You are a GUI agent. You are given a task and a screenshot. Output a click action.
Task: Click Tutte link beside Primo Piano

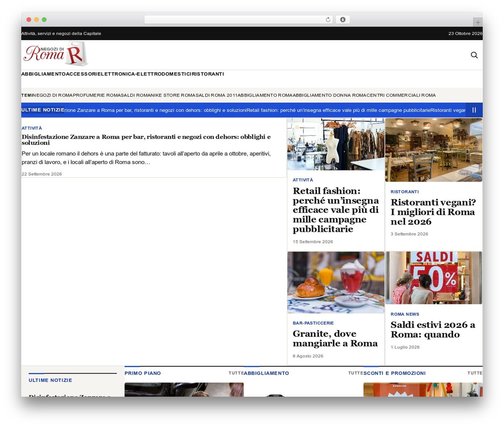[x=236, y=373]
